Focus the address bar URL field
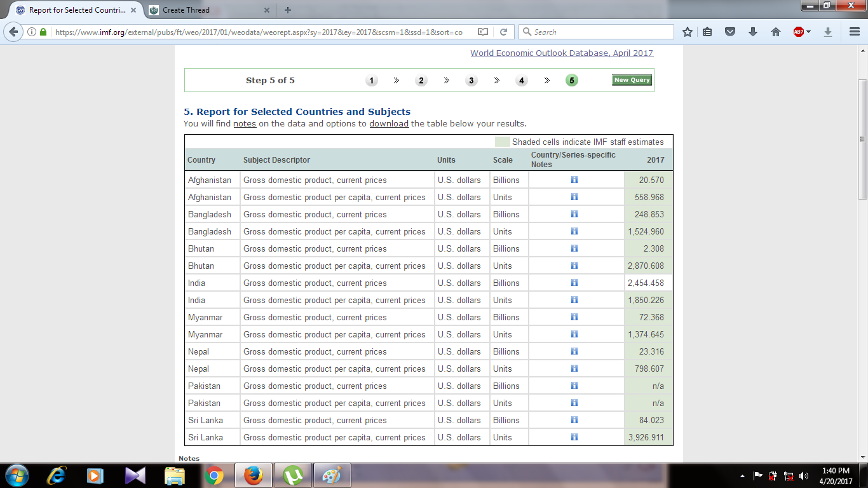This screenshot has width=868, height=488. click(x=261, y=32)
